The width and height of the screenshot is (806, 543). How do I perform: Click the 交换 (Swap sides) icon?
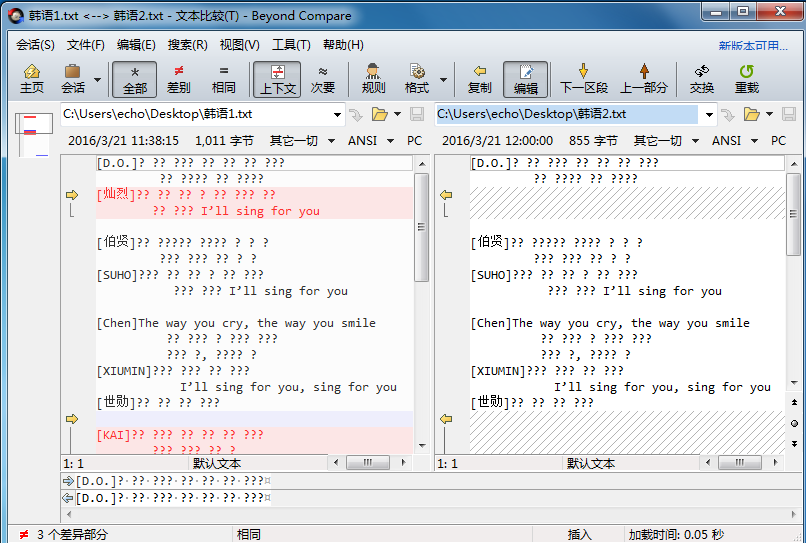tap(702, 78)
